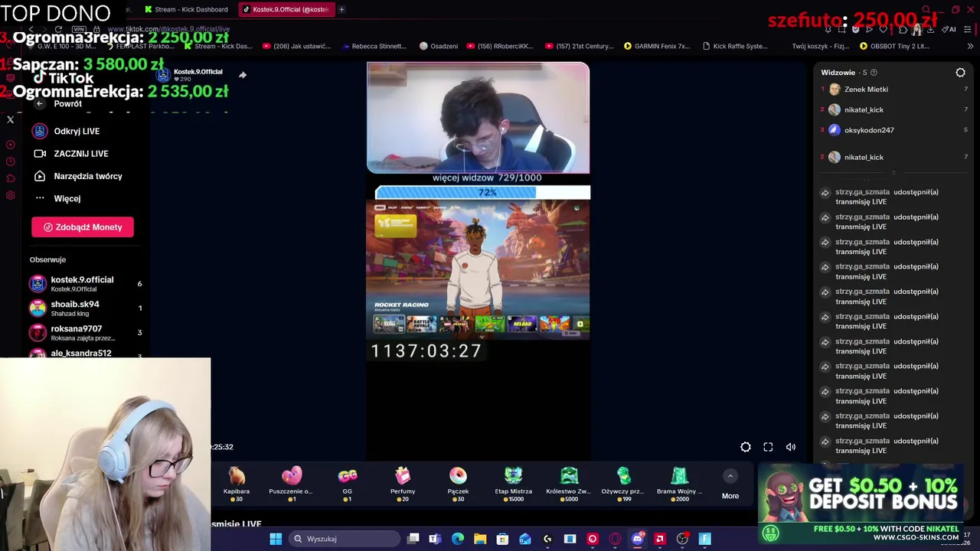Open followed channel shoaib.sk94
The height and width of the screenshot is (551, 980).
coord(84,308)
